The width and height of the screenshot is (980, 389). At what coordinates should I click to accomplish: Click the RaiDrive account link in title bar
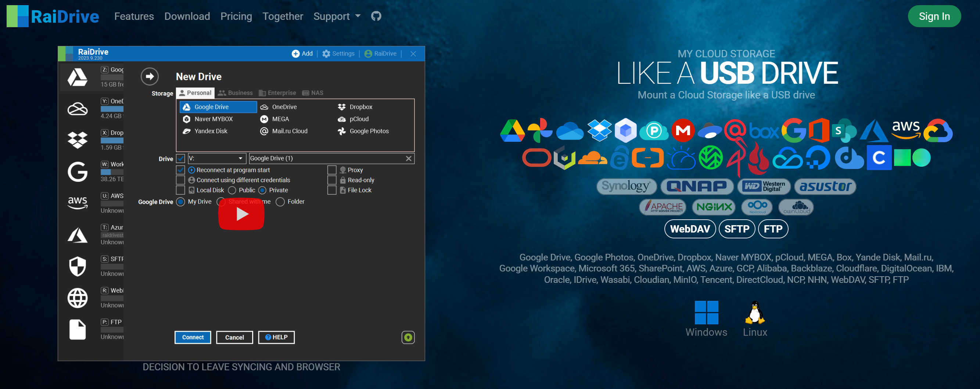(380, 54)
